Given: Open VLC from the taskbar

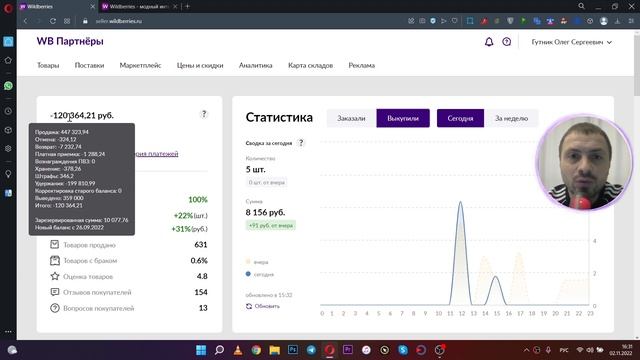Looking at the screenshot, I should pos(238,350).
